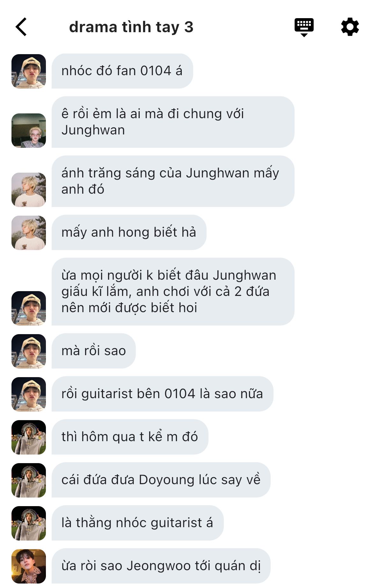373x588 pixels.
Task: Select the 'ừa mọi người k biết đâu' bubble
Action: click(173, 292)
